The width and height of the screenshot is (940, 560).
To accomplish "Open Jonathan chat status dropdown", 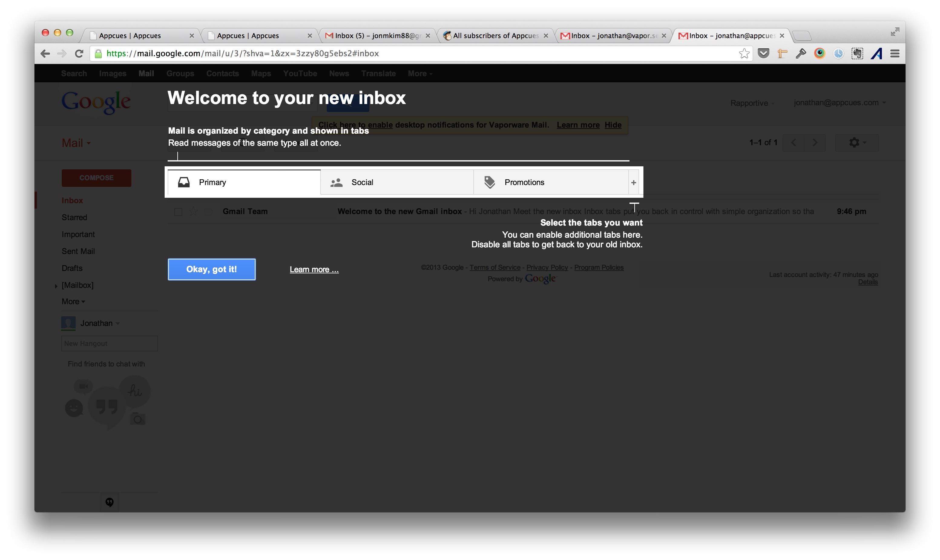I will pos(117,324).
